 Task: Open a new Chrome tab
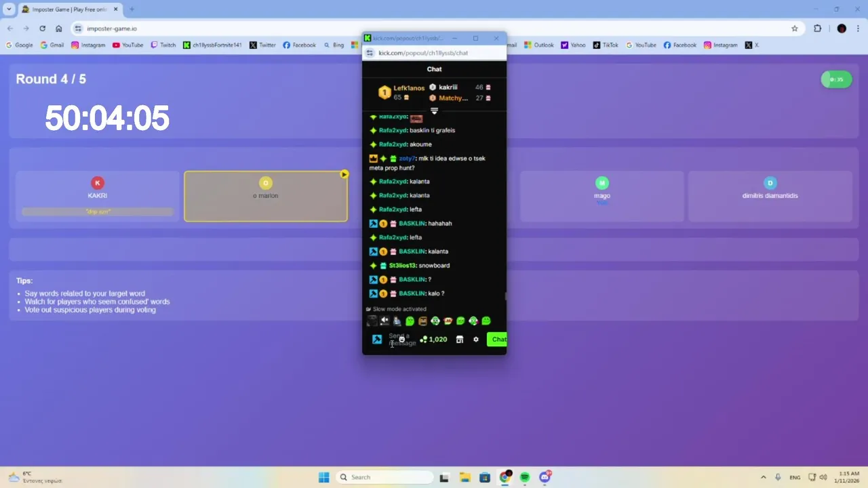[x=132, y=9]
